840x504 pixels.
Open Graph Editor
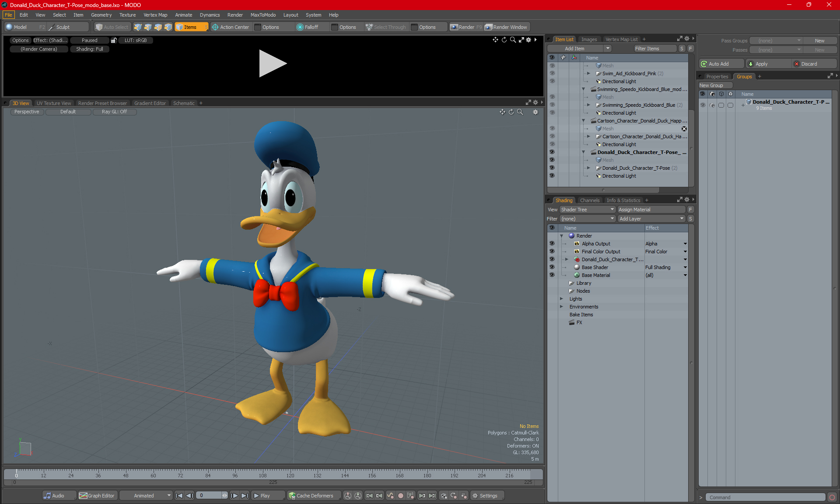click(x=97, y=496)
